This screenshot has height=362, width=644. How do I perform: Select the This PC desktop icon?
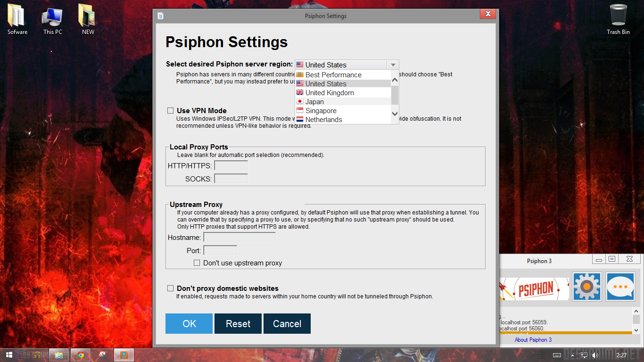point(52,20)
